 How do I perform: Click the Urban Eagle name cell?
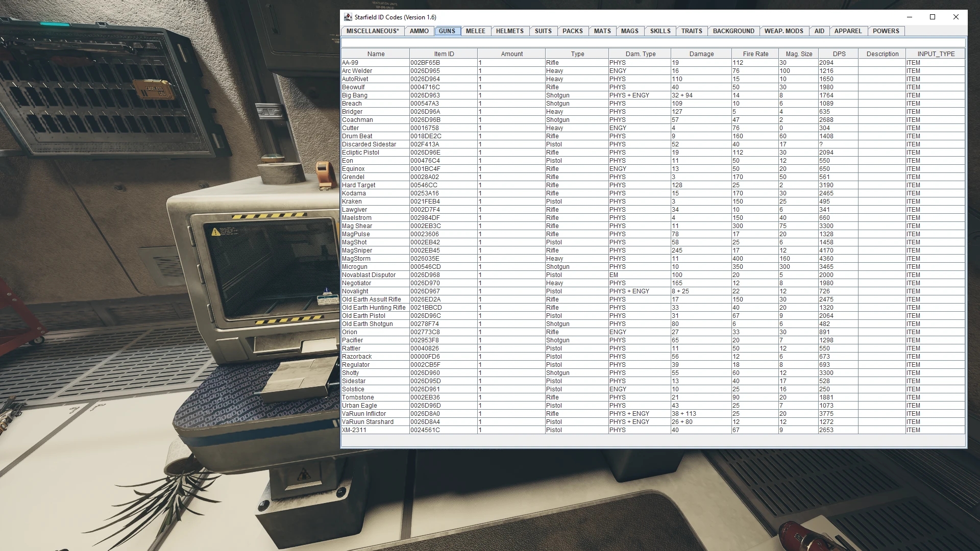(375, 406)
